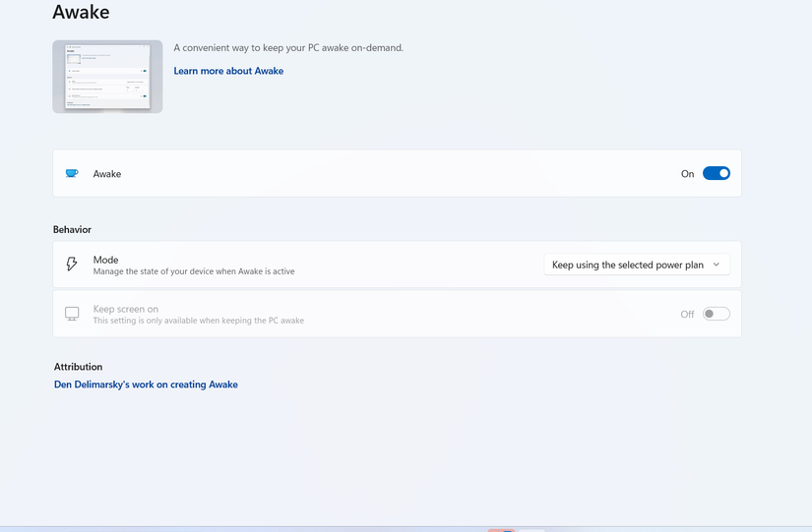Open Learn more about Awake link
812x532 pixels.
pos(228,71)
